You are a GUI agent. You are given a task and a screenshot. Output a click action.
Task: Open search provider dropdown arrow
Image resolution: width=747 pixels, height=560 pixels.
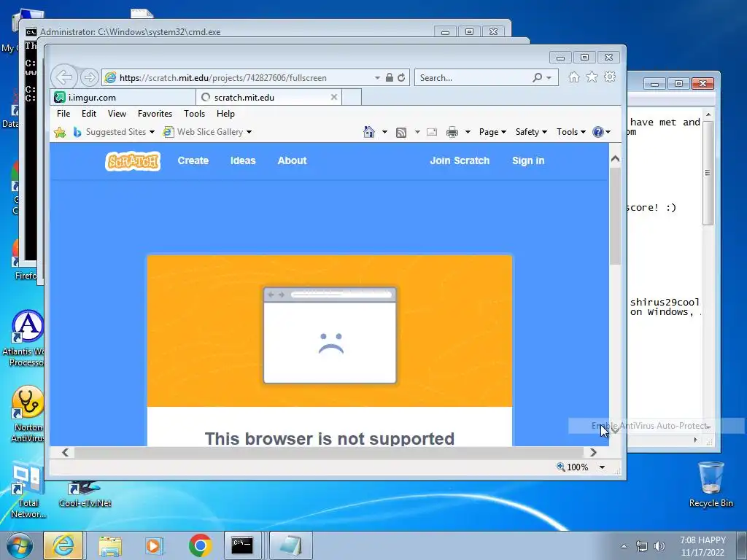click(x=549, y=77)
